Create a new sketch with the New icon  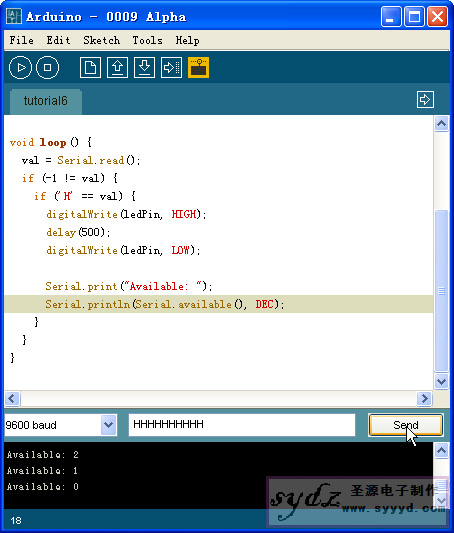point(90,67)
